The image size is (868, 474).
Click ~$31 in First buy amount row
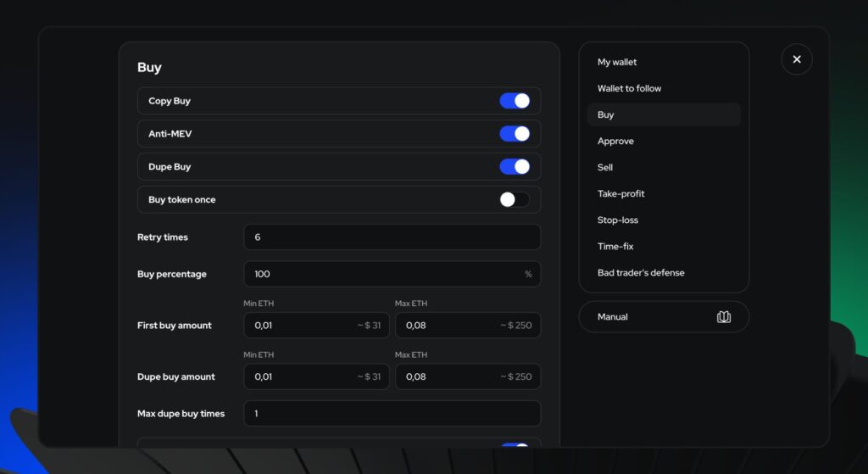point(369,325)
